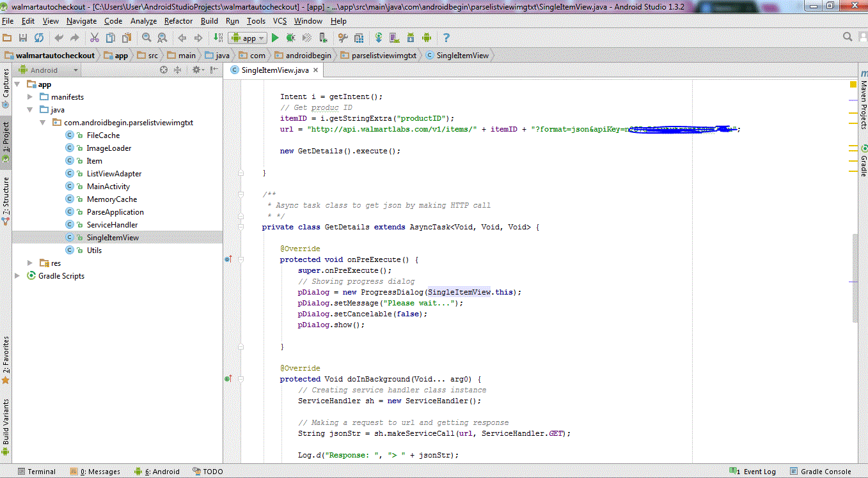868x478 pixels.
Task: Click the Copy toolbar icon
Action: (x=110, y=38)
